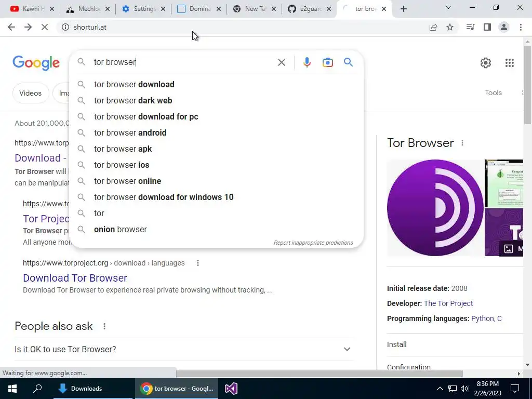Select suggestion 'tor browser dark web'
532x399 pixels.
(x=217, y=101)
